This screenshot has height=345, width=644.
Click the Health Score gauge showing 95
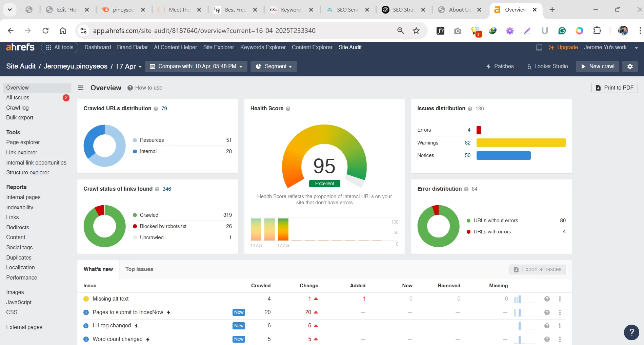click(x=324, y=157)
